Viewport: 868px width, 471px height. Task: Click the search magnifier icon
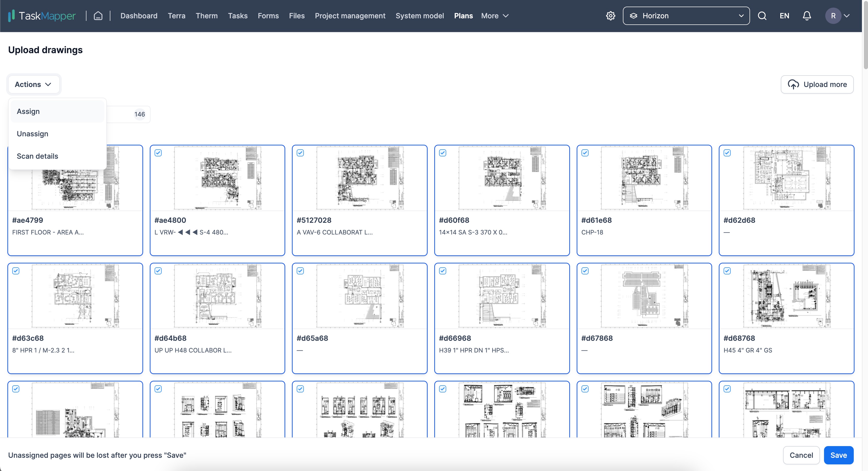(x=762, y=16)
